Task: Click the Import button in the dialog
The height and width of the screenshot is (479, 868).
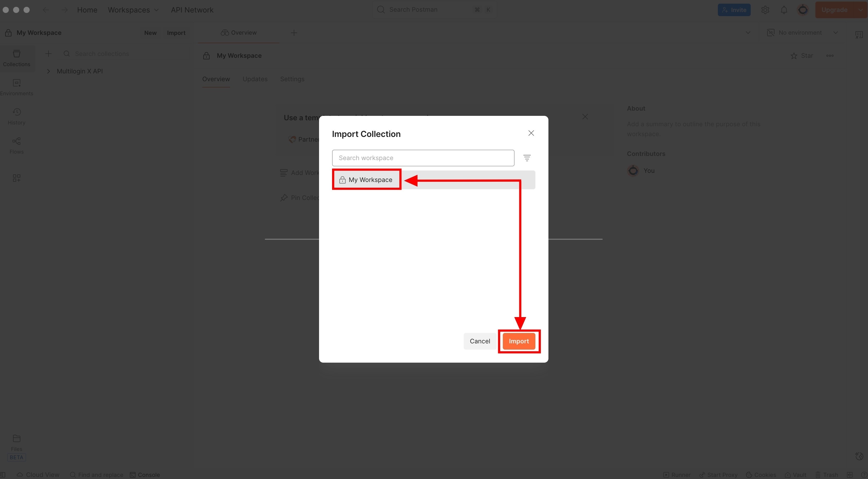Action: click(x=519, y=341)
